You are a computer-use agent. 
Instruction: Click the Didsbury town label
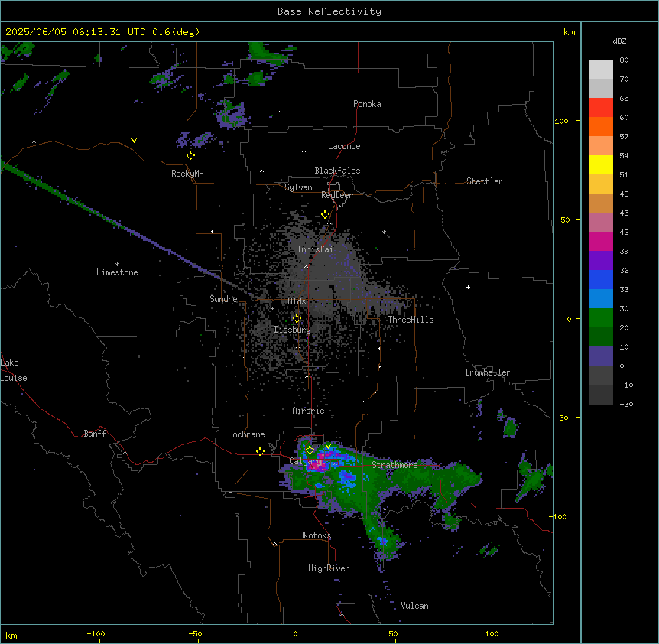[293, 330]
